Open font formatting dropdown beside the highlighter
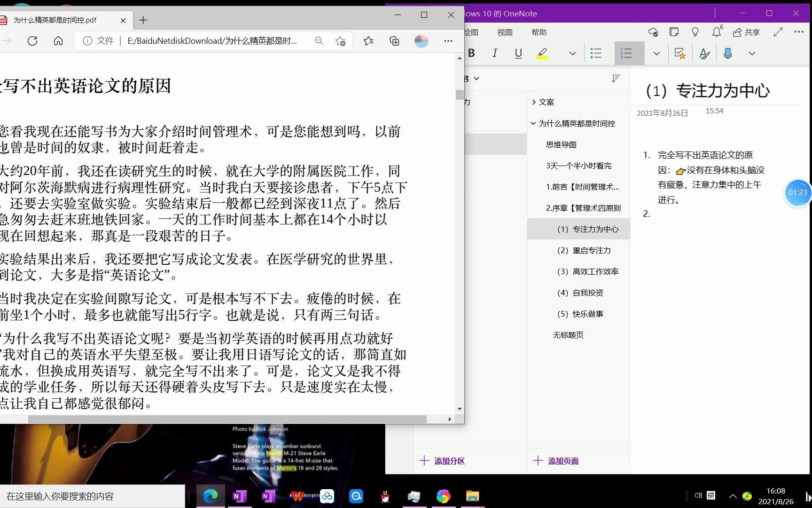Viewport: 812px width, 508px height. (572, 53)
